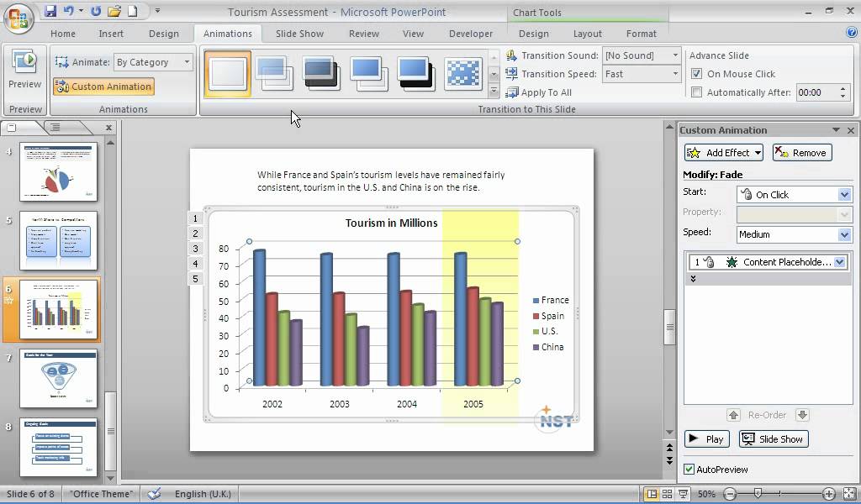Click animation tag number 3 beside chart

[x=195, y=249]
